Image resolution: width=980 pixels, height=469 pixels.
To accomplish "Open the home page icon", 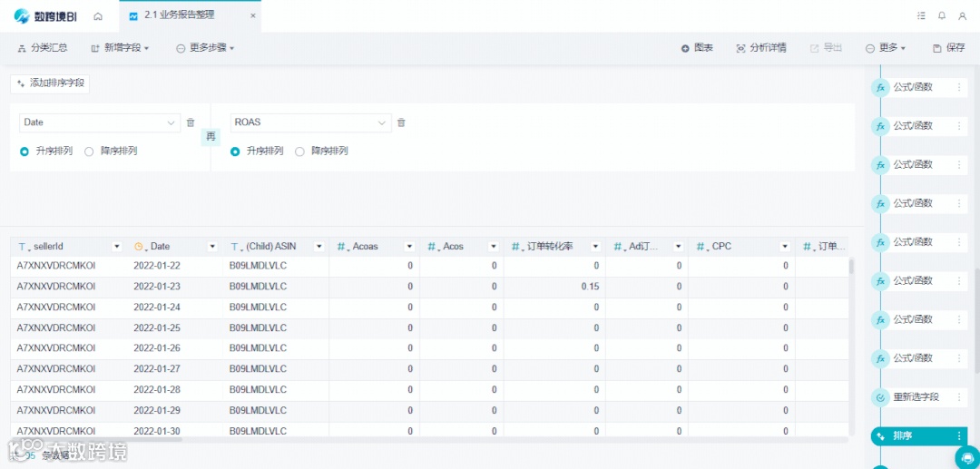I will [x=98, y=16].
